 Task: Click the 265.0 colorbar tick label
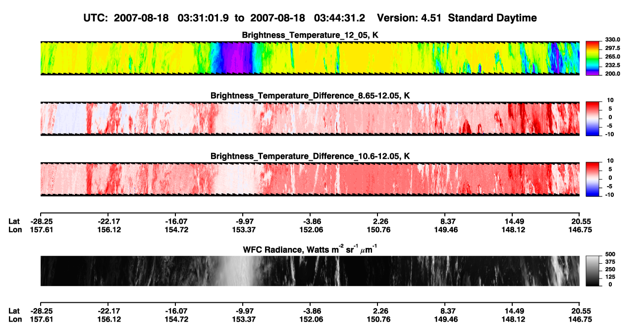[x=613, y=56]
